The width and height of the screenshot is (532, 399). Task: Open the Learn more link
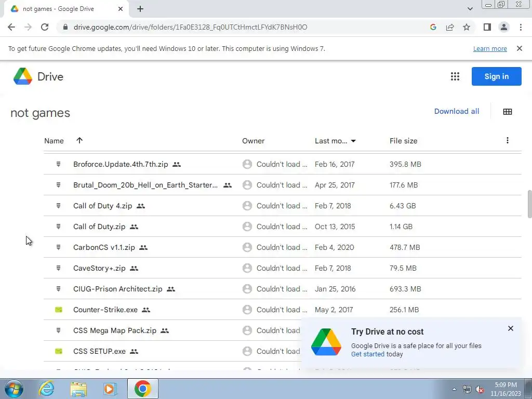pyautogui.click(x=489, y=48)
